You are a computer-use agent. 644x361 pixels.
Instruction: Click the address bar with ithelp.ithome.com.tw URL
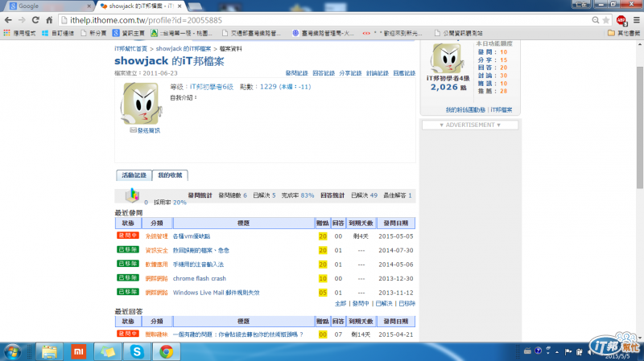pos(324,20)
